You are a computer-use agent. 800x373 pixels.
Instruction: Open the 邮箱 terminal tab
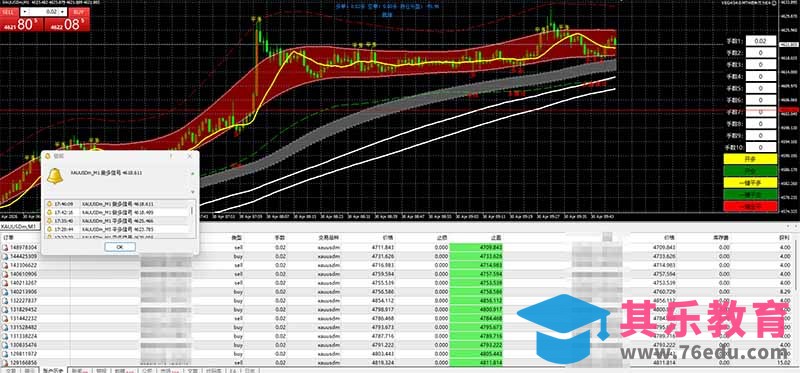[x=125, y=370]
